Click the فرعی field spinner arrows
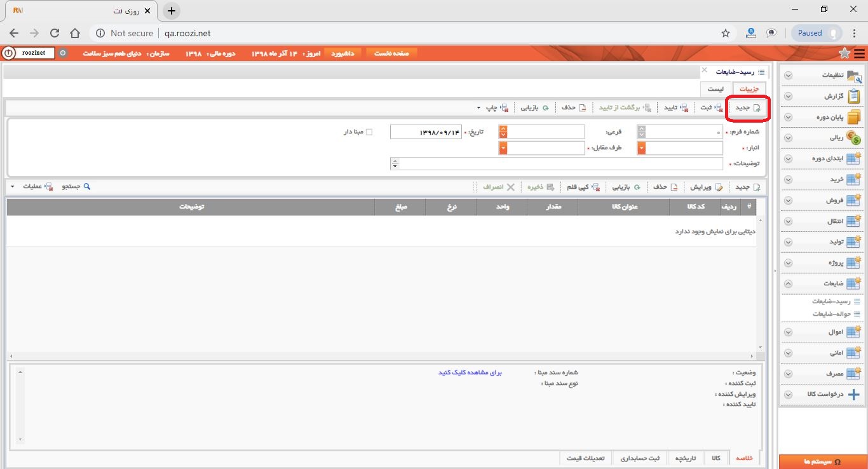Image resolution: width=868 pixels, height=469 pixels. point(503,132)
